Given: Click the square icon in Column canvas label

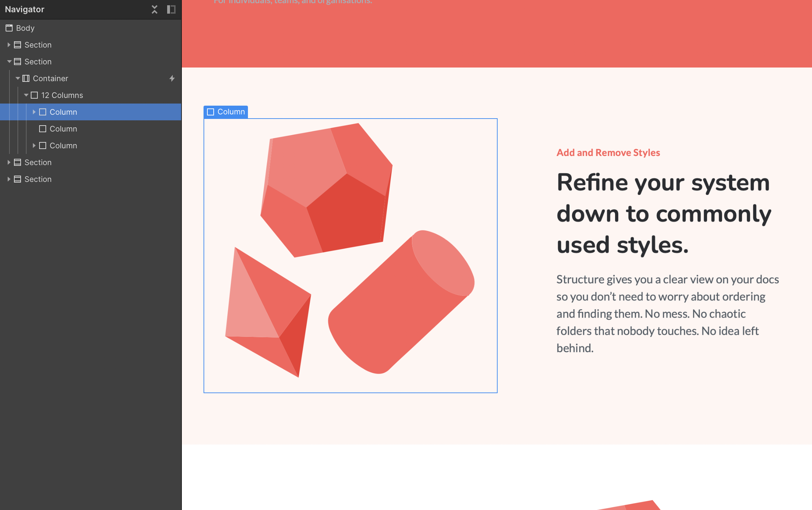Looking at the screenshot, I should pyautogui.click(x=211, y=112).
